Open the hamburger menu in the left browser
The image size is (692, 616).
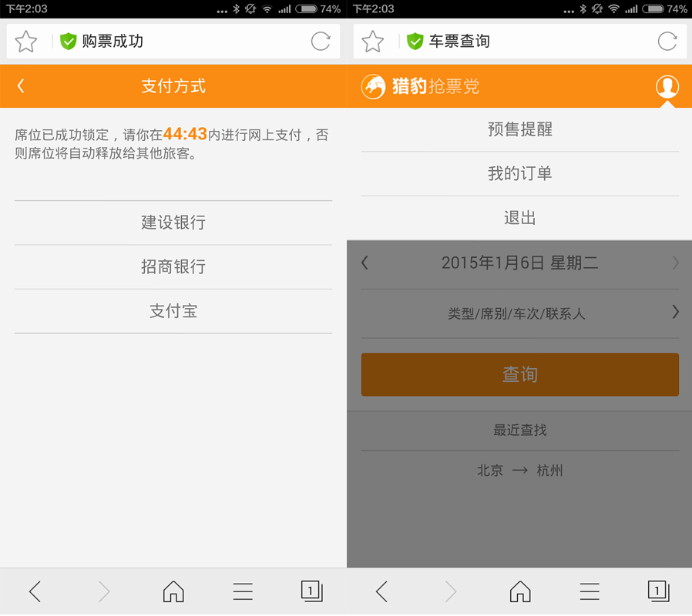(243, 592)
